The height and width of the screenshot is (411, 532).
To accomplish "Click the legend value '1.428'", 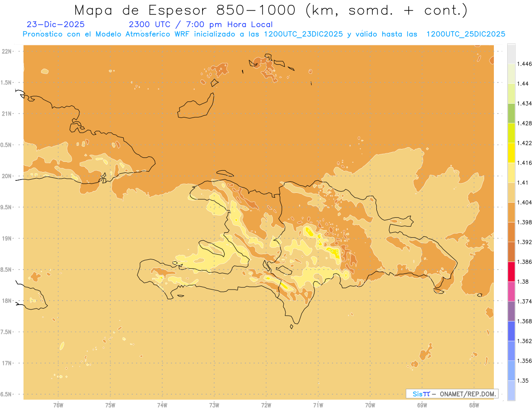I will pos(524,123).
